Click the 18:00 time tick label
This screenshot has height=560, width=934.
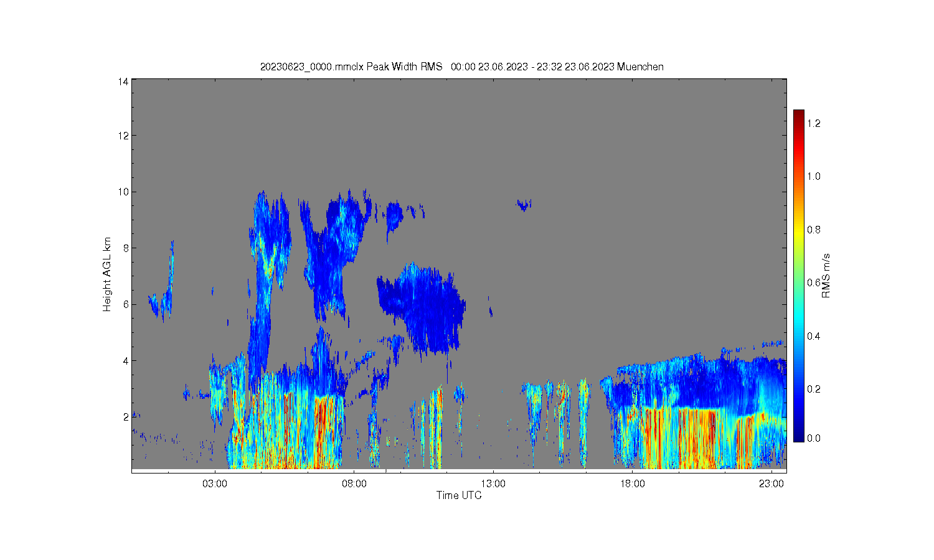(x=633, y=483)
